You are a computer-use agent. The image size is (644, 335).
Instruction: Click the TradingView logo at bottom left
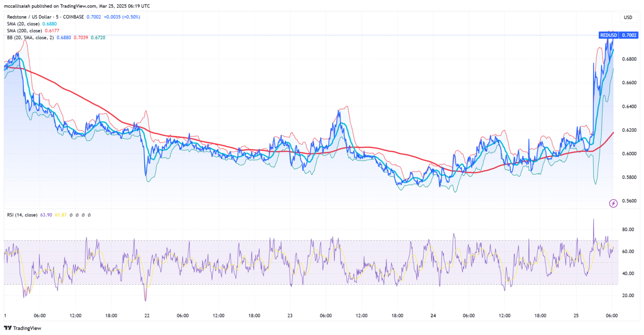pyautogui.click(x=23, y=328)
